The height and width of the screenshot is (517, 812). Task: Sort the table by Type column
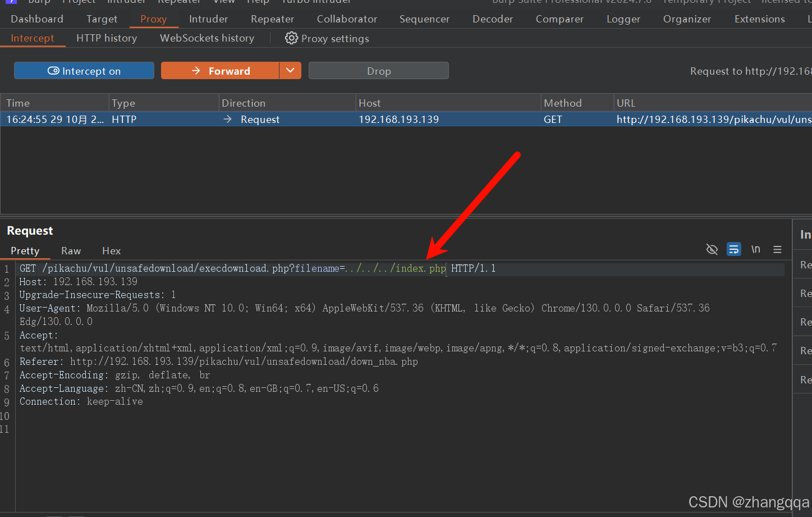click(x=164, y=103)
